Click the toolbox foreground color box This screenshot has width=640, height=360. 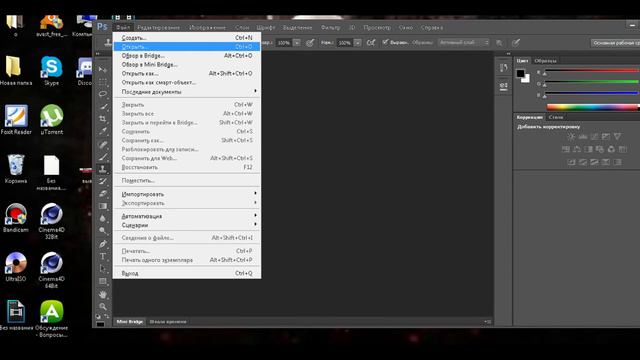[x=100, y=324]
